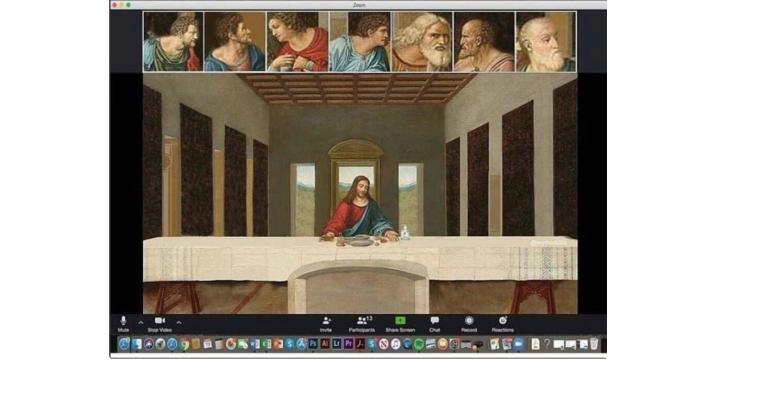This screenshot has width=770, height=400.
Task: Select thumbnail of long white-haired bearded man
Action: [x=422, y=42]
